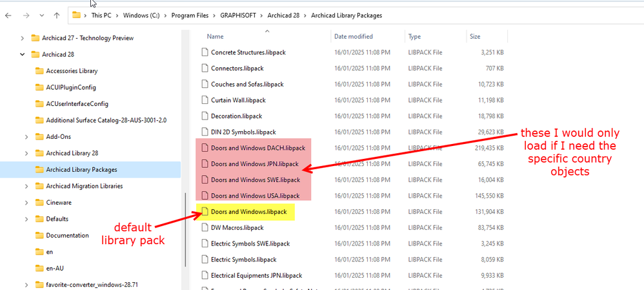Select Windows (C:) in the breadcrumb
This screenshot has height=290, width=644.
coord(141,16)
